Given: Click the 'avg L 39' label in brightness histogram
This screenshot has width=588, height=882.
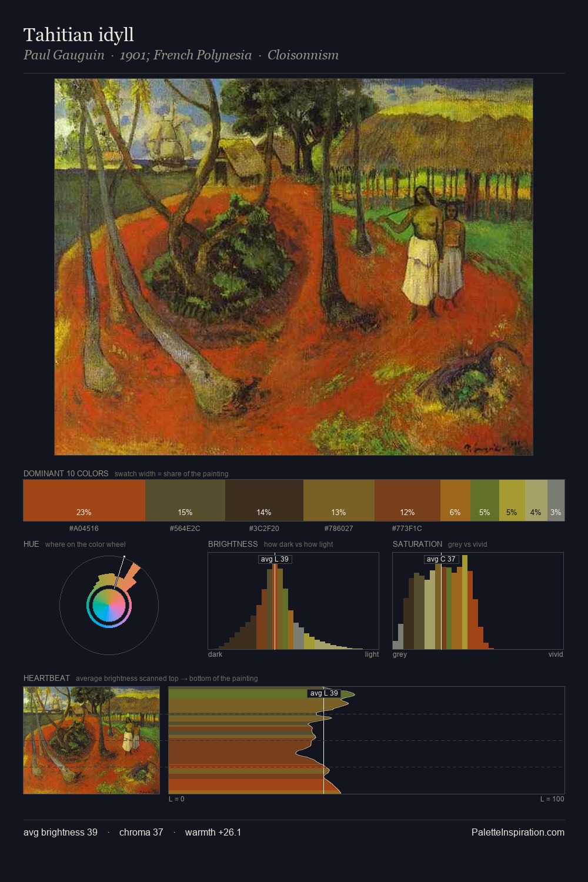Looking at the screenshot, I should (x=275, y=559).
